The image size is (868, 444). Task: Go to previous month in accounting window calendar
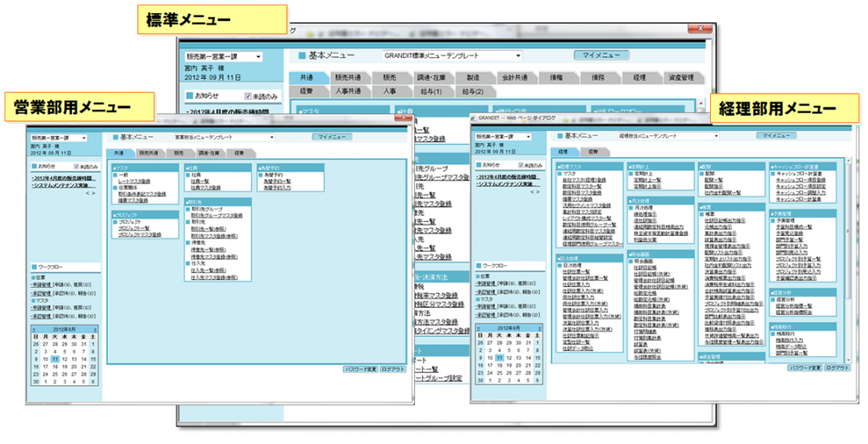(x=478, y=329)
